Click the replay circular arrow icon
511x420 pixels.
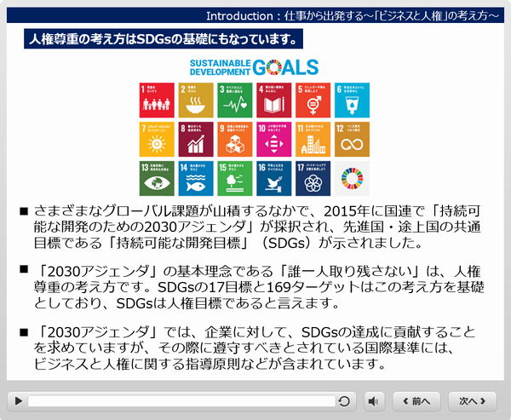[344, 401]
